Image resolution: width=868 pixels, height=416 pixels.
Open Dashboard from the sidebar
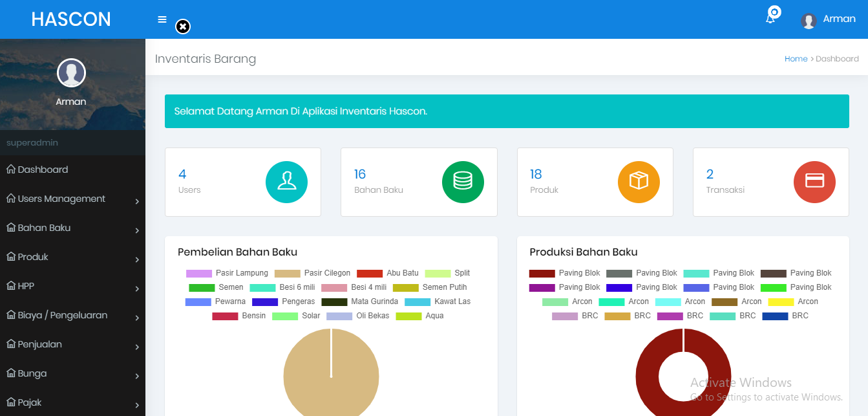click(43, 170)
